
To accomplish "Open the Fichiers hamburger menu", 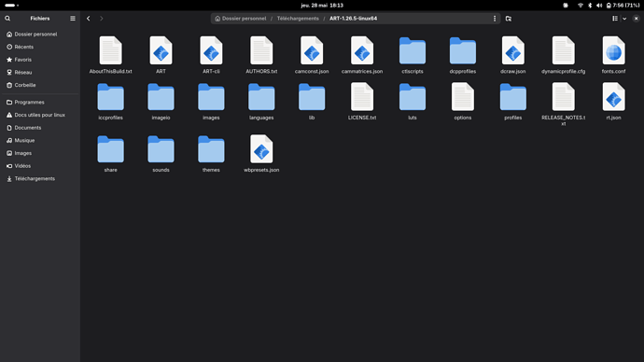I will 73,19.
